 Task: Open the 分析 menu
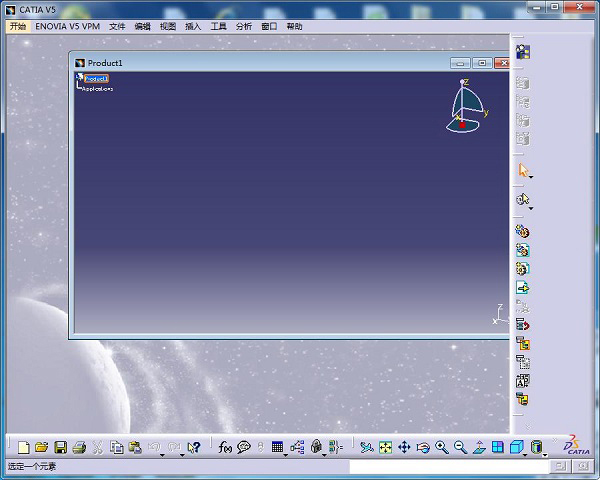(243, 26)
